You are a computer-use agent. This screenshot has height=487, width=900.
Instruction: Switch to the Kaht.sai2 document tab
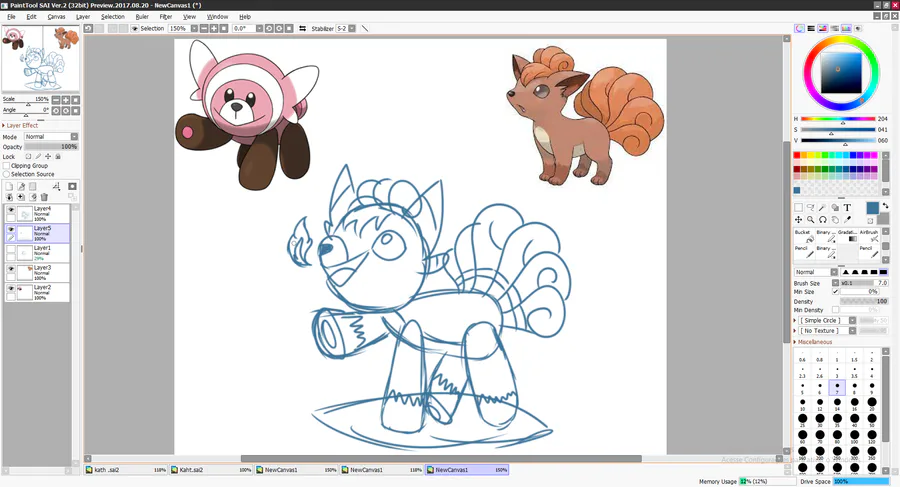(211, 470)
